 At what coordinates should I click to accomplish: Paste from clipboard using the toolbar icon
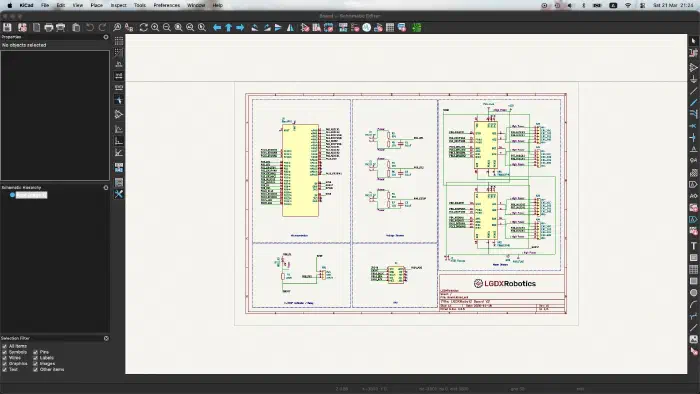(76, 28)
